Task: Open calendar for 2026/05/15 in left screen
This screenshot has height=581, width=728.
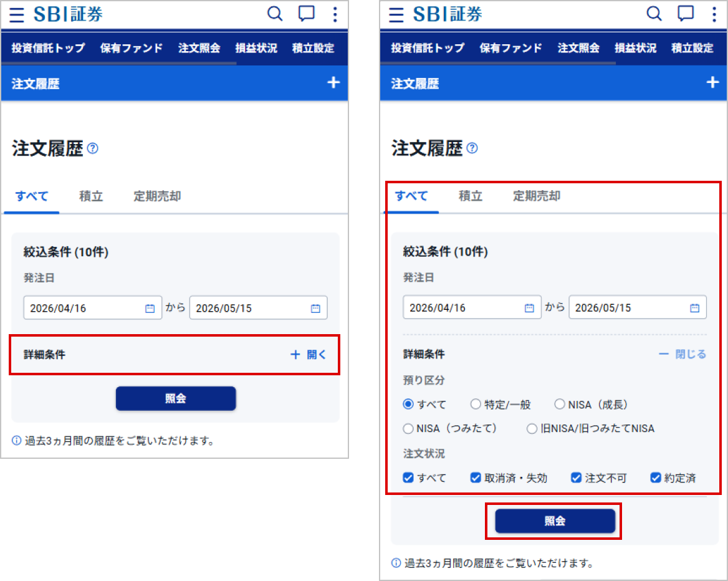Action: pos(316,309)
